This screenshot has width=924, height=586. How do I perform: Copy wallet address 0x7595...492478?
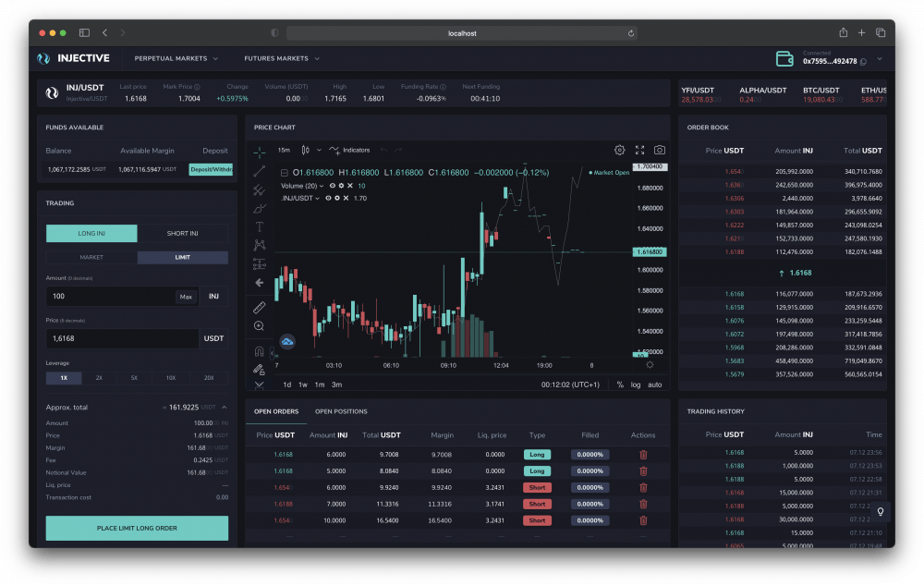click(x=863, y=62)
